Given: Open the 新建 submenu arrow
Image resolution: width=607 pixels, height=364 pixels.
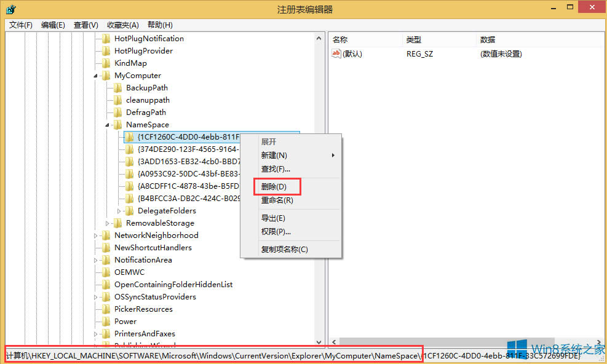Looking at the screenshot, I should (x=333, y=155).
